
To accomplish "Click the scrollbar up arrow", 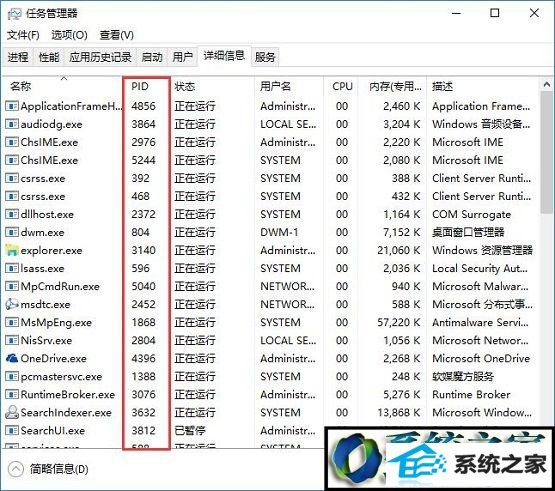I will [547, 85].
